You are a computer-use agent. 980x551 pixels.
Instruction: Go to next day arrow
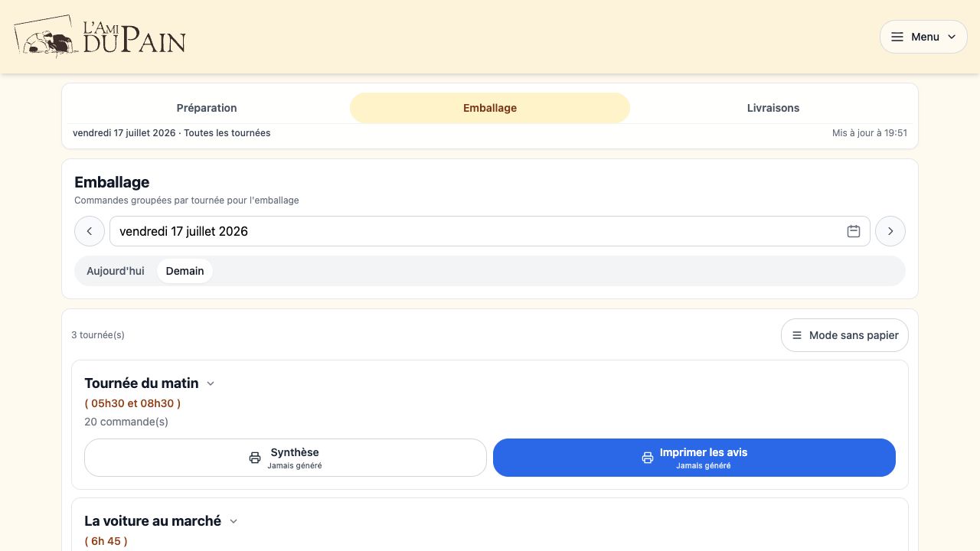(890, 231)
